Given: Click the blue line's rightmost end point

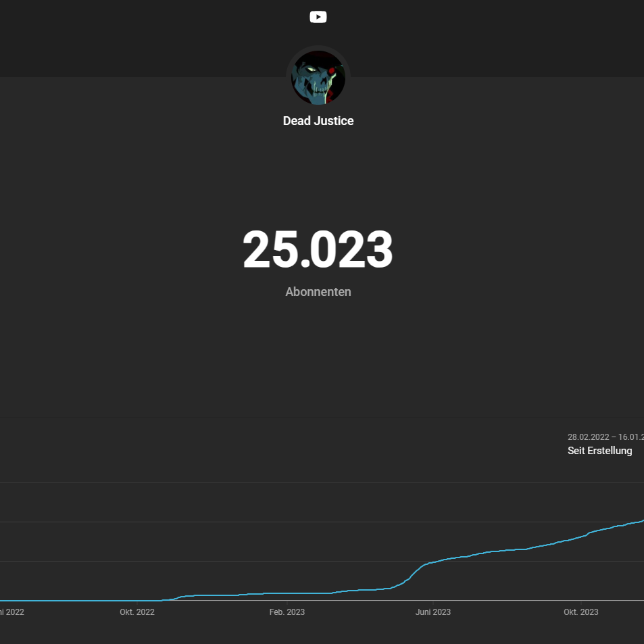Looking at the screenshot, I should pyautogui.click(x=643, y=521).
